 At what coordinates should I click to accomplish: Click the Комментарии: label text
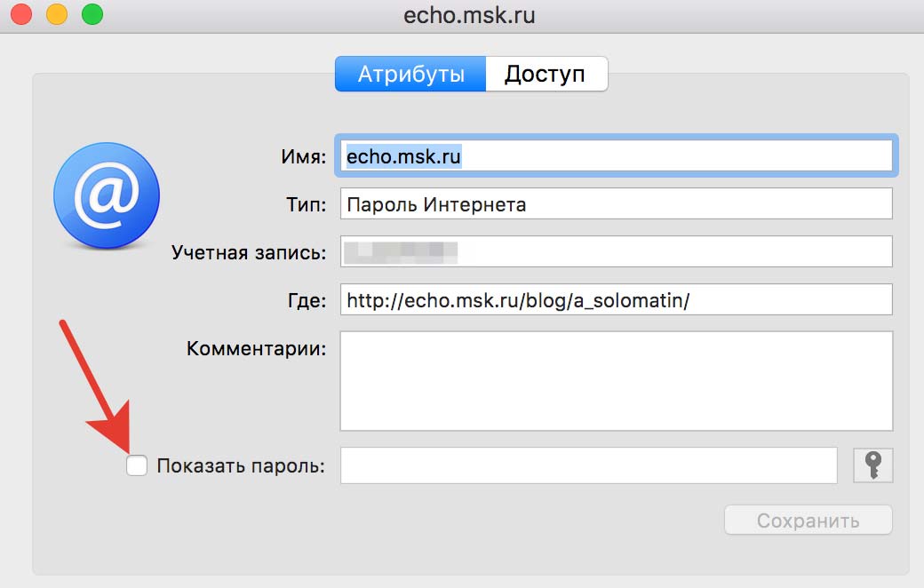[256, 347]
